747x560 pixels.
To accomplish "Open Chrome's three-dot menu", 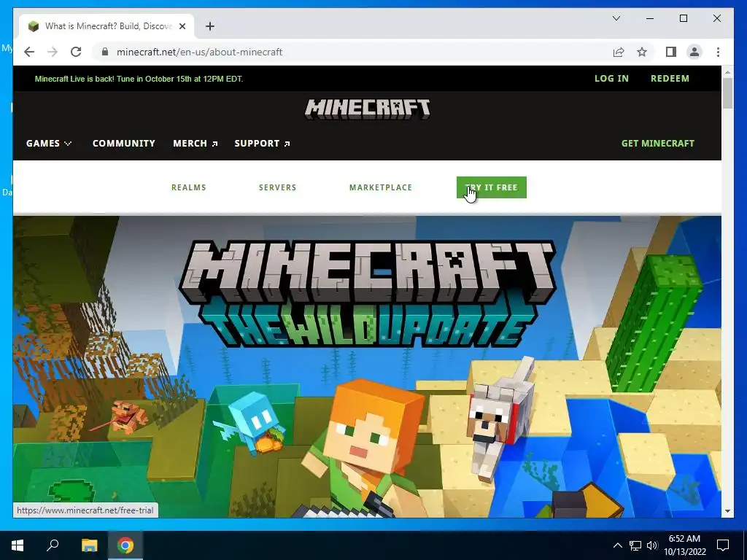I will click(x=718, y=52).
